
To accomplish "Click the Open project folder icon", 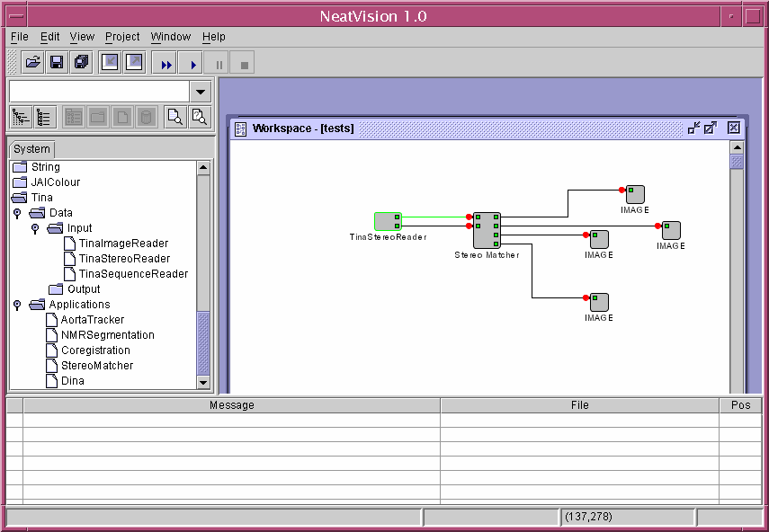I will tap(32, 63).
